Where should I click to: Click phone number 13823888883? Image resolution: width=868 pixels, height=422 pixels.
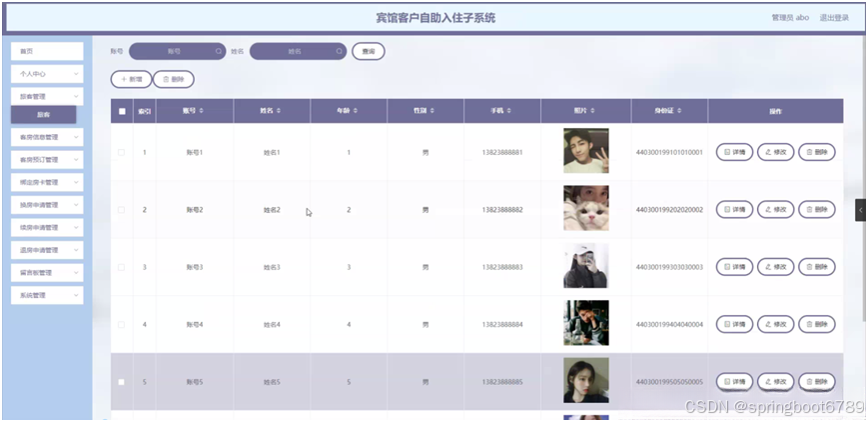click(502, 267)
